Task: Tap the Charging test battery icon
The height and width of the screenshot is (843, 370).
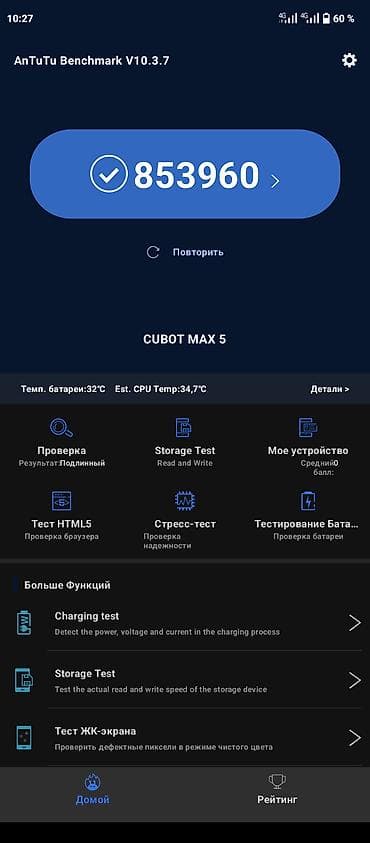Action: pyautogui.click(x=24, y=623)
